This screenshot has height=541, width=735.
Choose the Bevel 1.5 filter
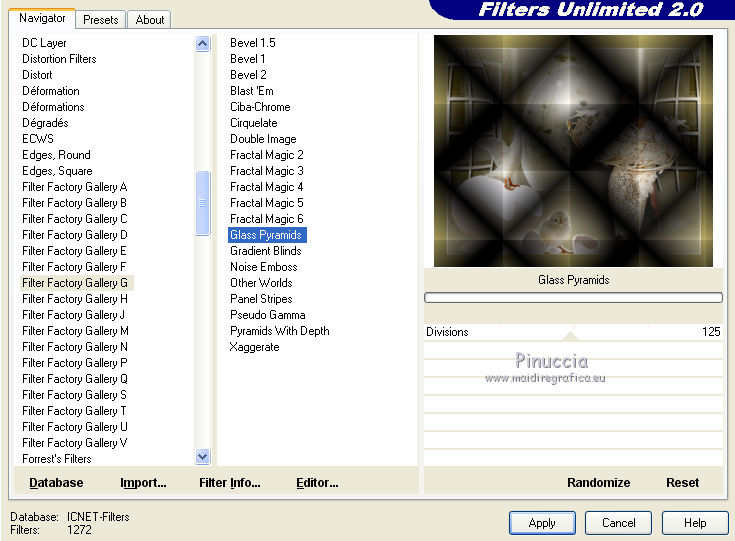pos(253,43)
